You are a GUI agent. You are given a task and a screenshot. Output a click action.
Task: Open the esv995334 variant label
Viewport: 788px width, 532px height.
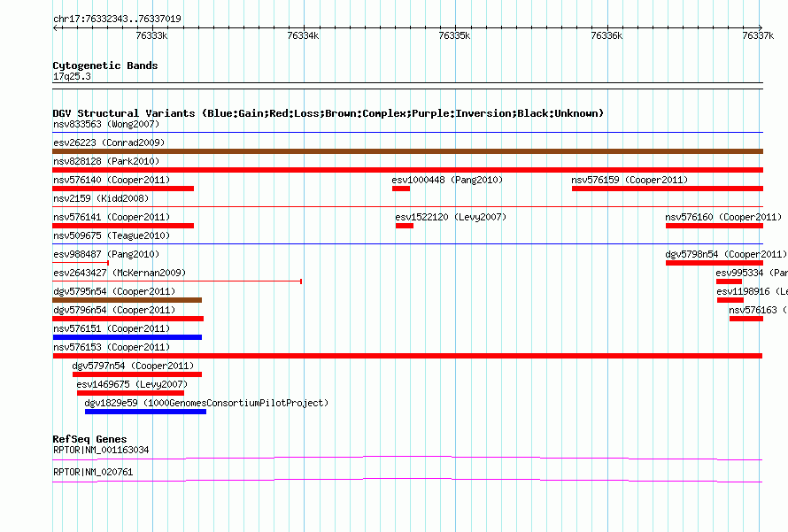(752, 273)
